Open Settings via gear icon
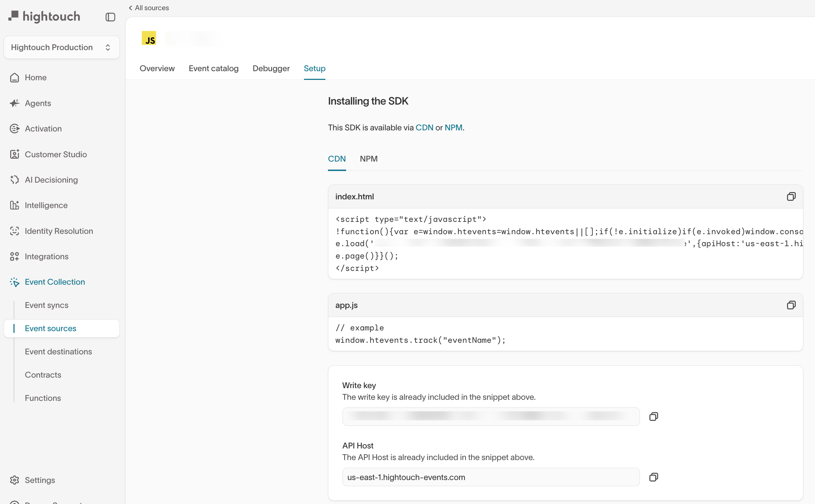This screenshot has width=815, height=504. (x=15, y=480)
